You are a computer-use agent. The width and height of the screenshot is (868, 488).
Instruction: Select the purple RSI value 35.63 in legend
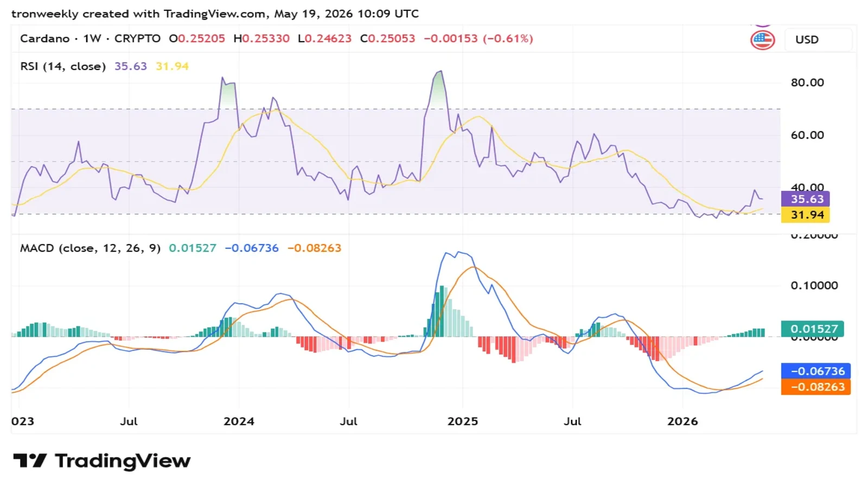pos(131,66)
